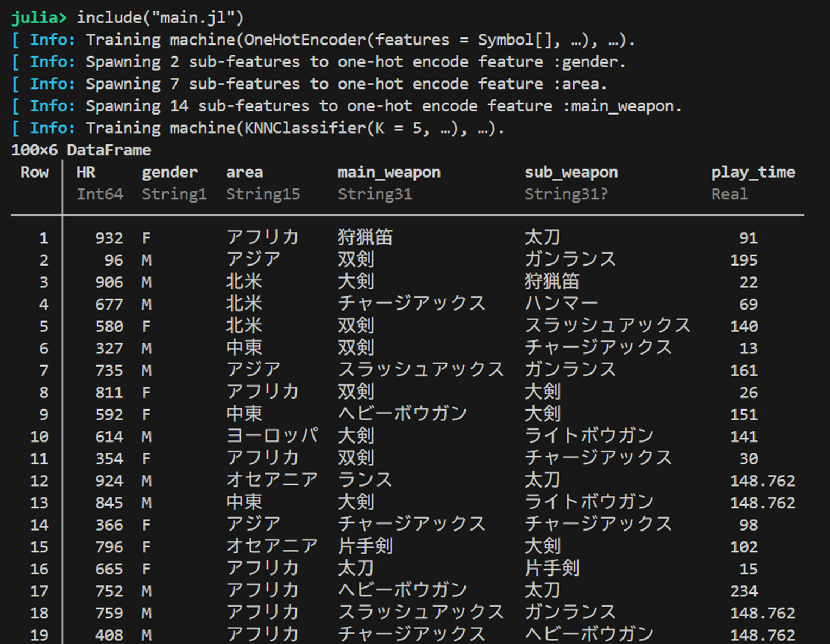Click sub_weapon 'ガンランス' in row 18
This screenshot has width=830, height=644.
(570, 613)
